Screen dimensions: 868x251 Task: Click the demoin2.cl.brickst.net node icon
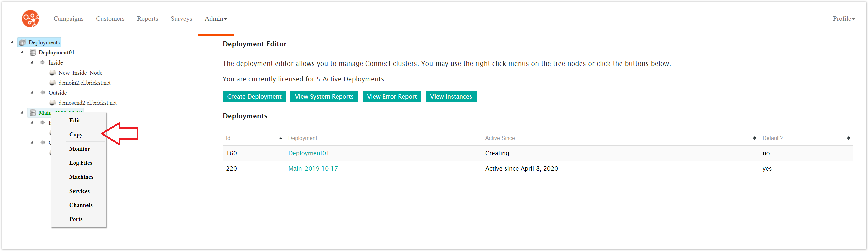[x=53, y=83]
